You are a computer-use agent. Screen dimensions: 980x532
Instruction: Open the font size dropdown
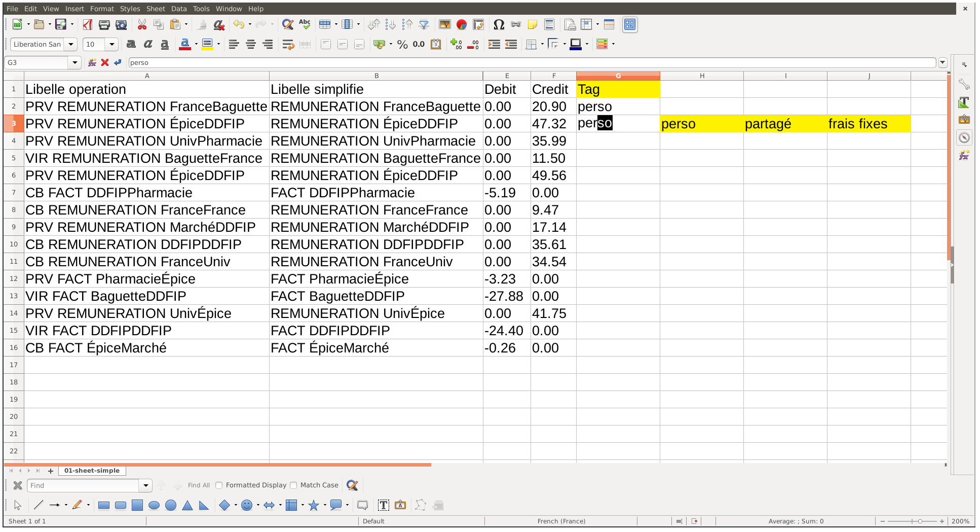[x=112, y=45]
